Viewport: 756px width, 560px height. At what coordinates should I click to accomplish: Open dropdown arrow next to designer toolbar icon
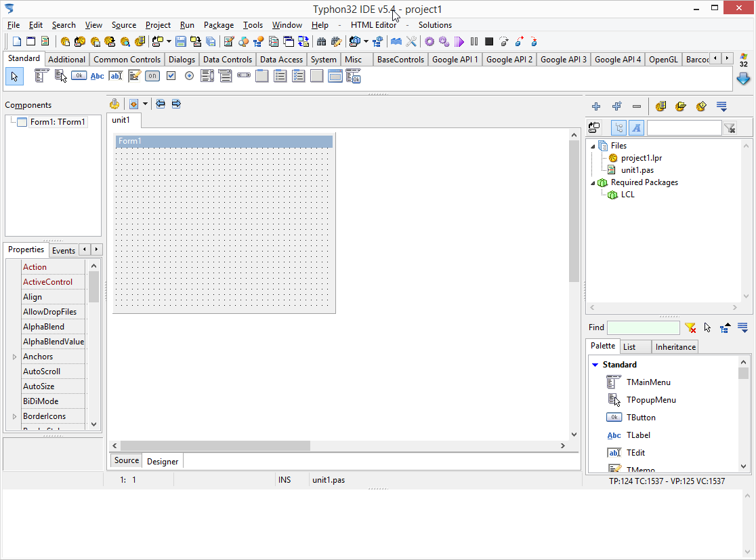(x=145, y=104)
